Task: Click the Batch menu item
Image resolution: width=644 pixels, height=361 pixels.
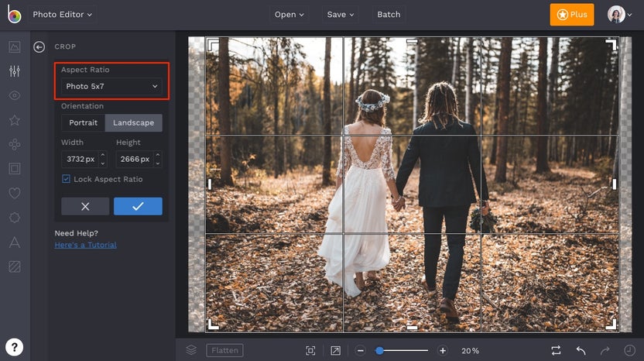Action: (389, 14)
